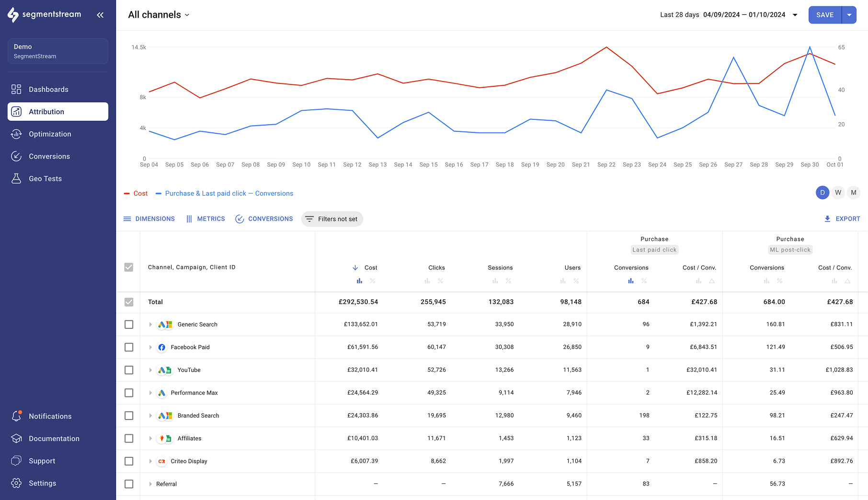Viewport: 868px width, 500px height.
Task: Click the Optimization sidebar icon
Action: [x=16, y=134]
